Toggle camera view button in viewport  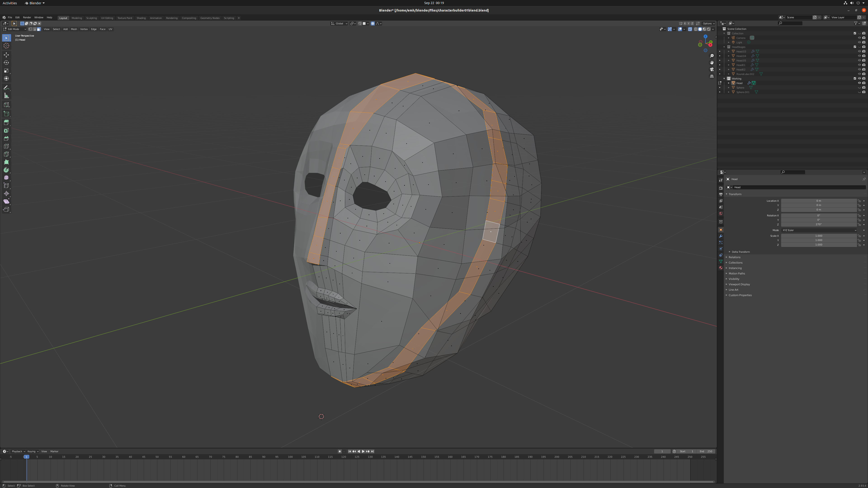[x=712, y=69]
